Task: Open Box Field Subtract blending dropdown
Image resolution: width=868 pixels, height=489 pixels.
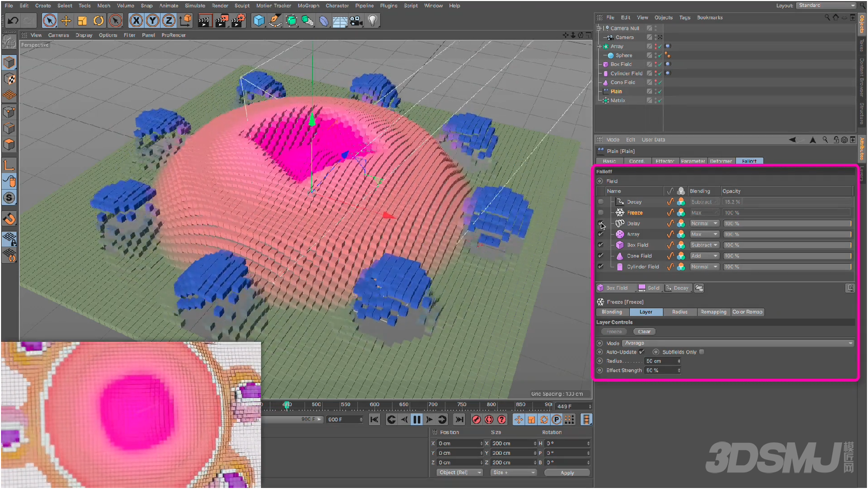Action: pyautogui.click(x=704, y=245)
